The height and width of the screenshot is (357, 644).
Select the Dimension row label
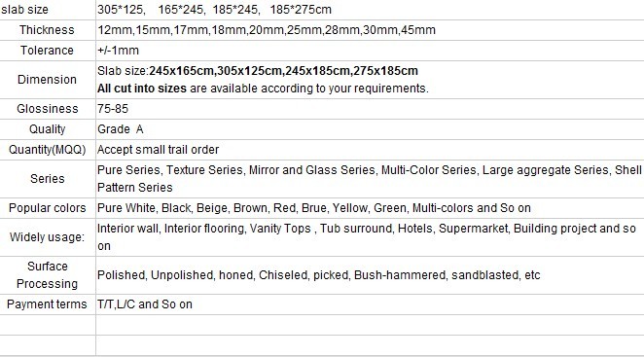tap(47, 80)
